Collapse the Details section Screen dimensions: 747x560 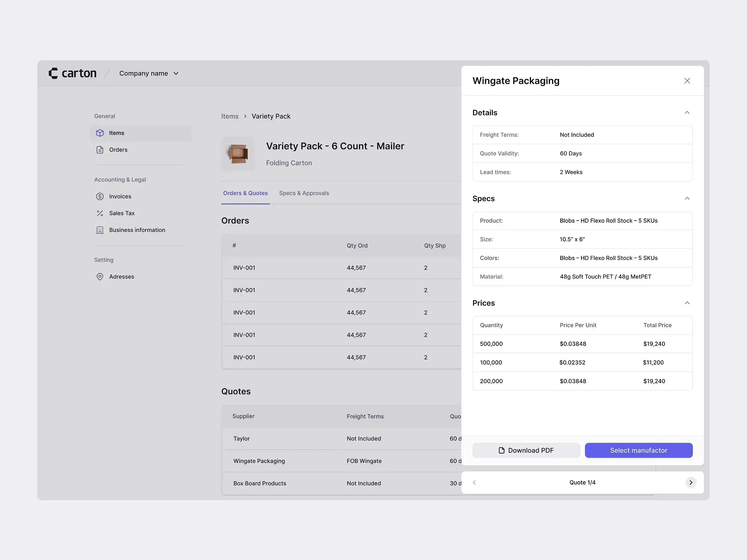tap(687, 113)
